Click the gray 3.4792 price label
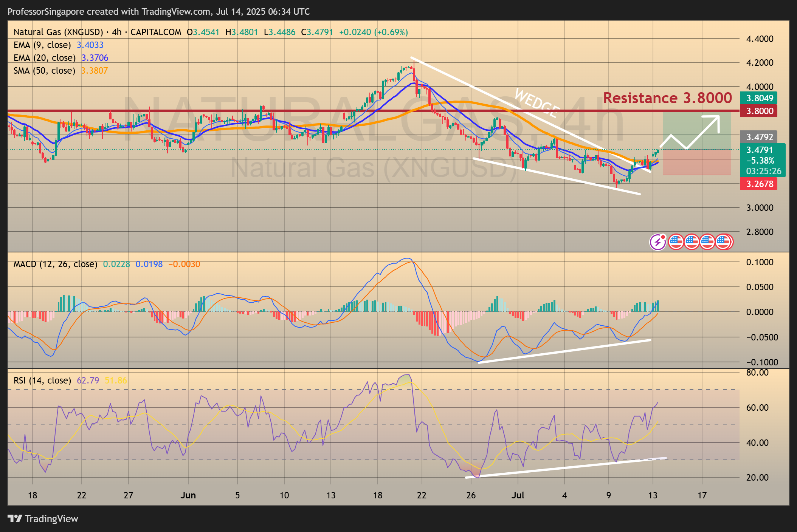The height and width of the screenshot is (532, 797). click(759, 137)
